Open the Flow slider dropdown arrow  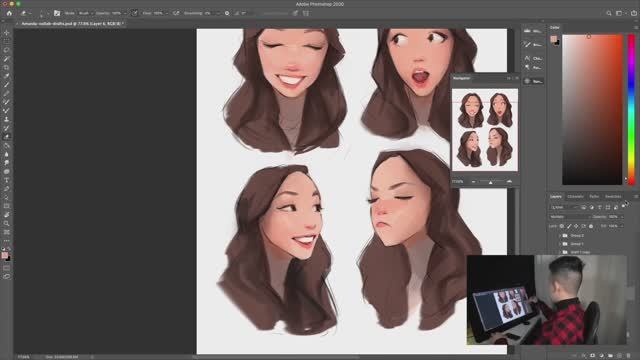tap(167, 13)
